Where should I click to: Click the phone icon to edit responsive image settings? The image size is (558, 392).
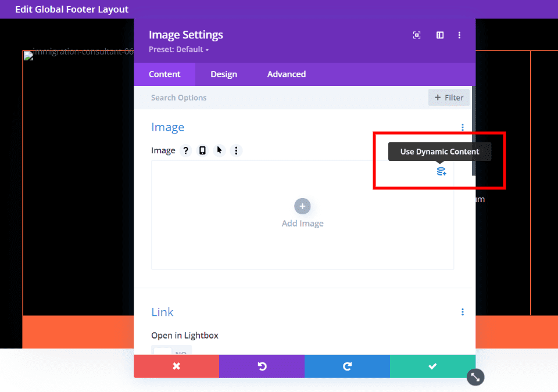(x=202, y=150)
